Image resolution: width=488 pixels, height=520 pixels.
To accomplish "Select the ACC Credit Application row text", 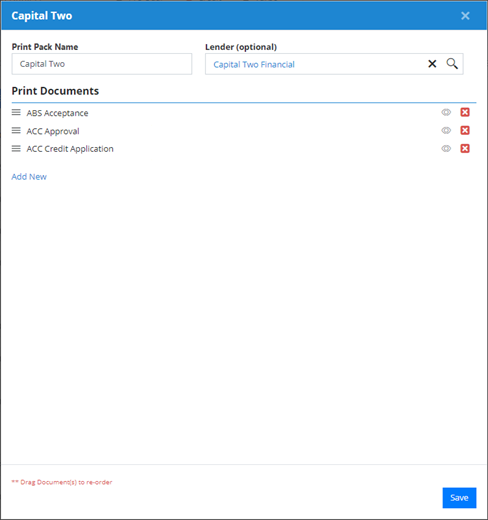I will 70,149.
